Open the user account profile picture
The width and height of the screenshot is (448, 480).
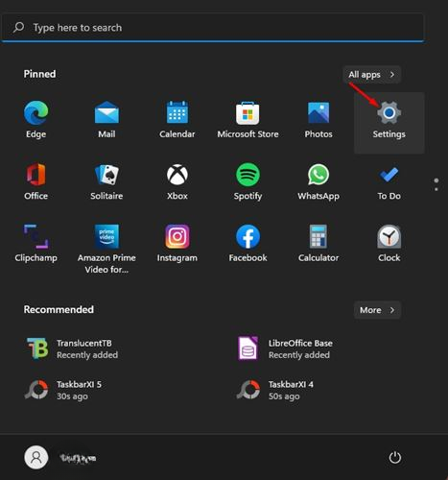pos(36,458)
